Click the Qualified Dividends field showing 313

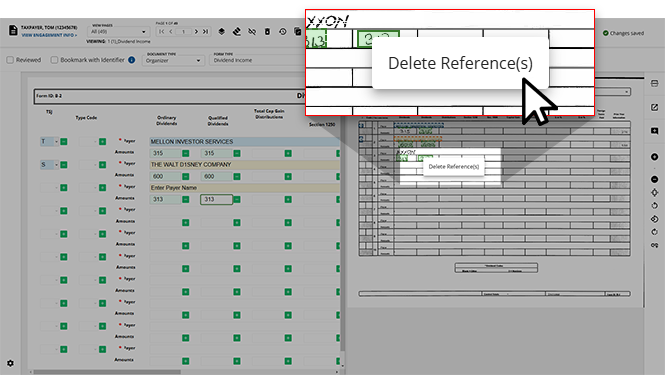216,199
